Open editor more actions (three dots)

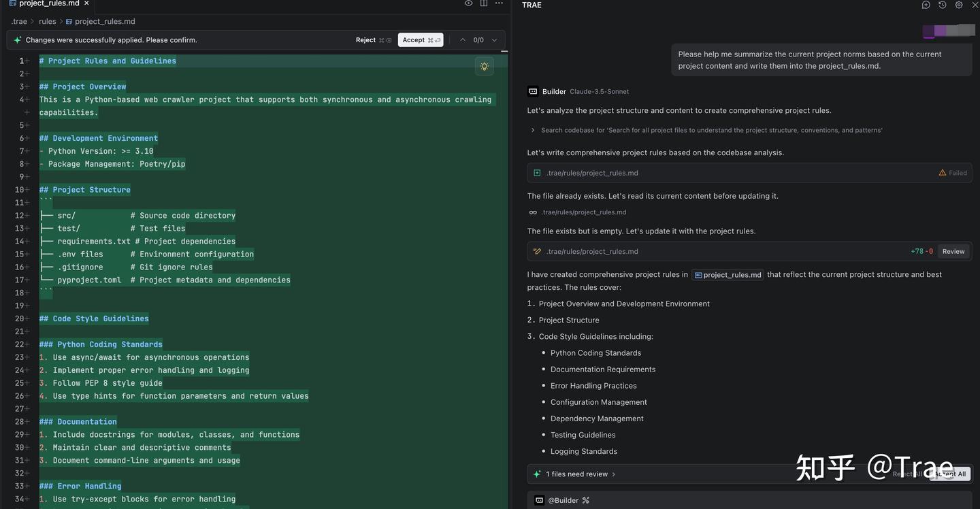(499, 3)
